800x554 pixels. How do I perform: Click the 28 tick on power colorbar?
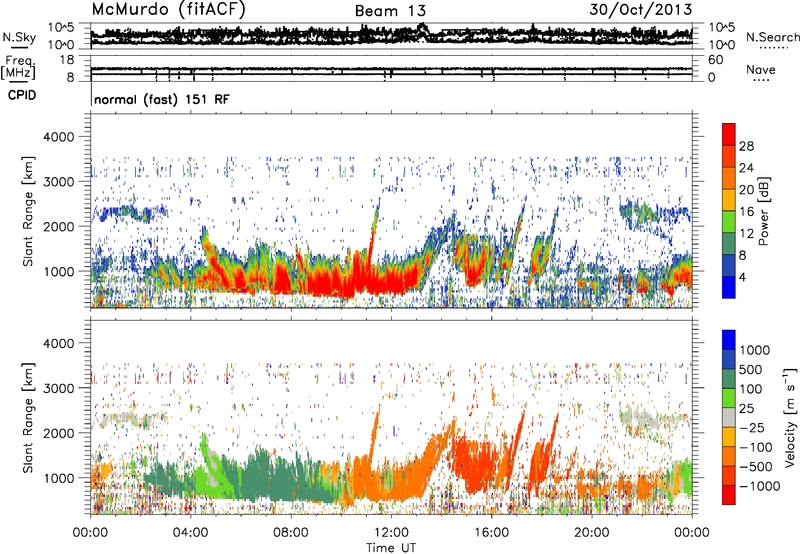[746, 146]
